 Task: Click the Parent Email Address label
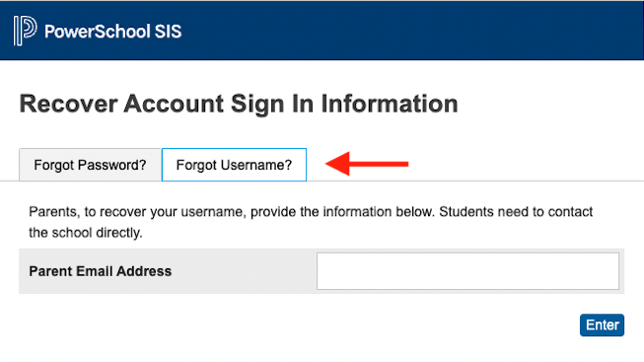[101, 271]
